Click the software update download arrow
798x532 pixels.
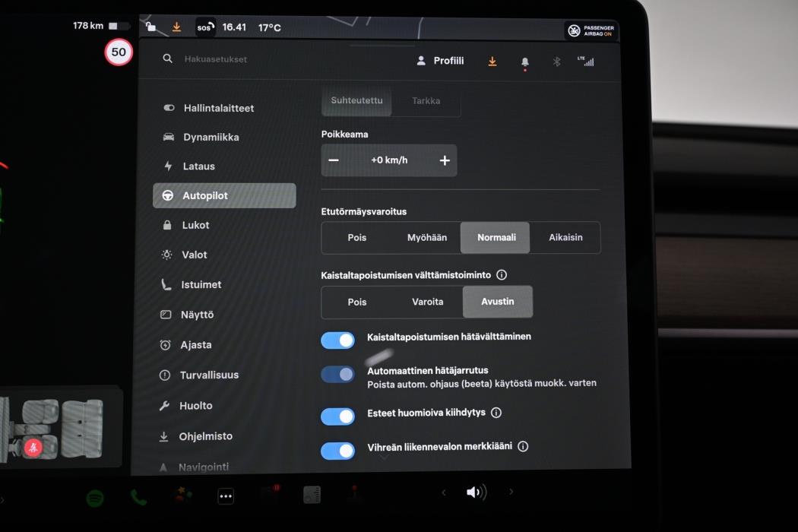point(492,61)
